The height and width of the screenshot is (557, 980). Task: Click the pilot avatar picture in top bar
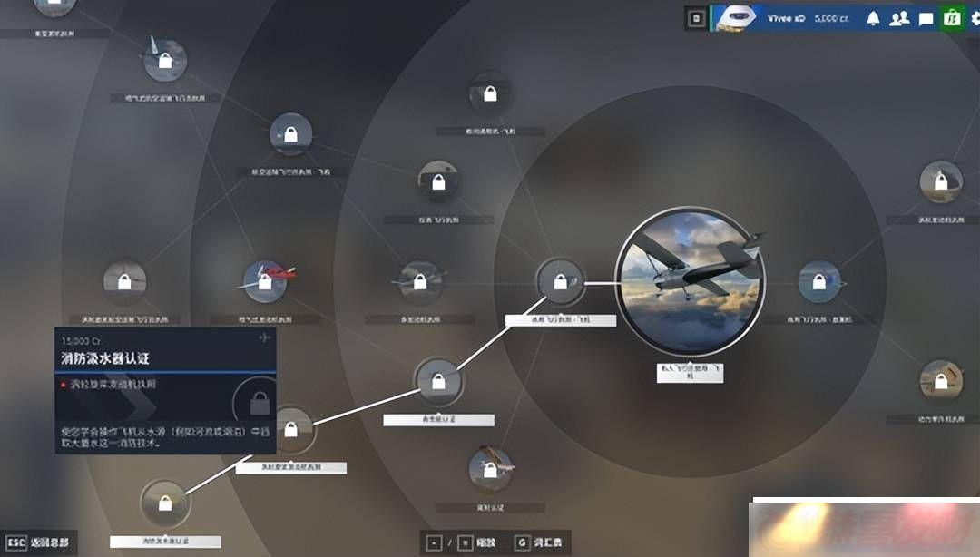pyautogui.click(x=735, y=18)
